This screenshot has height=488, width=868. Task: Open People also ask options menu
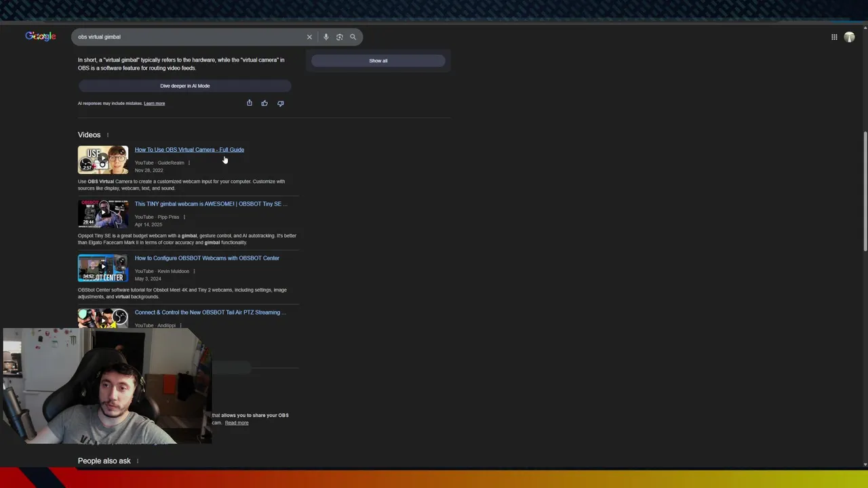point(138,461)
